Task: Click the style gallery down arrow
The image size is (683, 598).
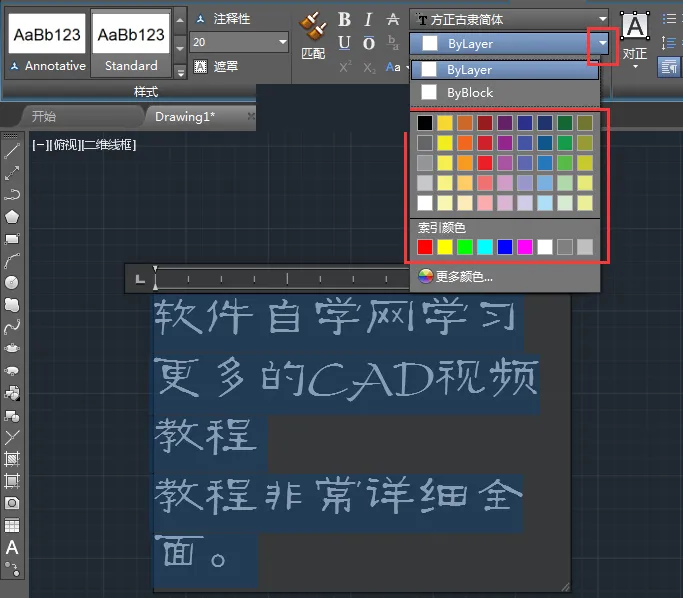Action: (180, 48)
